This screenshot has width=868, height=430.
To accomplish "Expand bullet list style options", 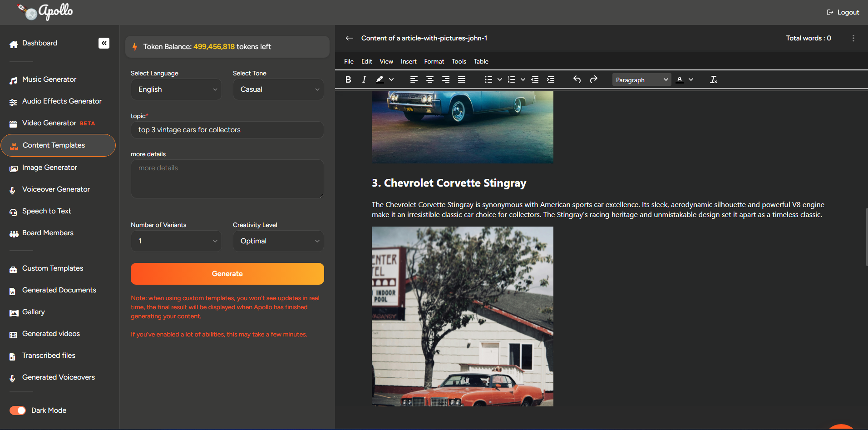I will pyautogui.click(x=500, y=79).
